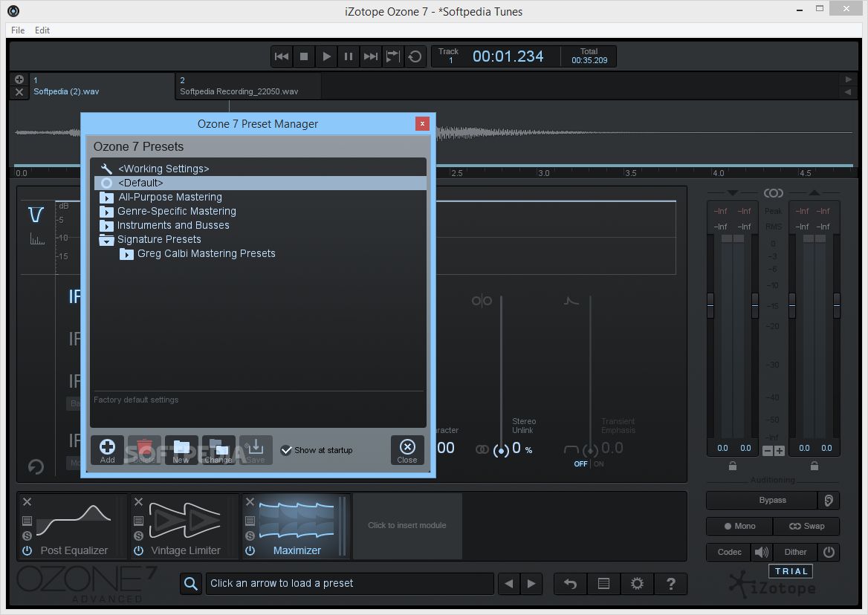This screenshot has height=615, width=868.
Task: Click speaker icon beside Codec
Action: [x=762, y=552]
